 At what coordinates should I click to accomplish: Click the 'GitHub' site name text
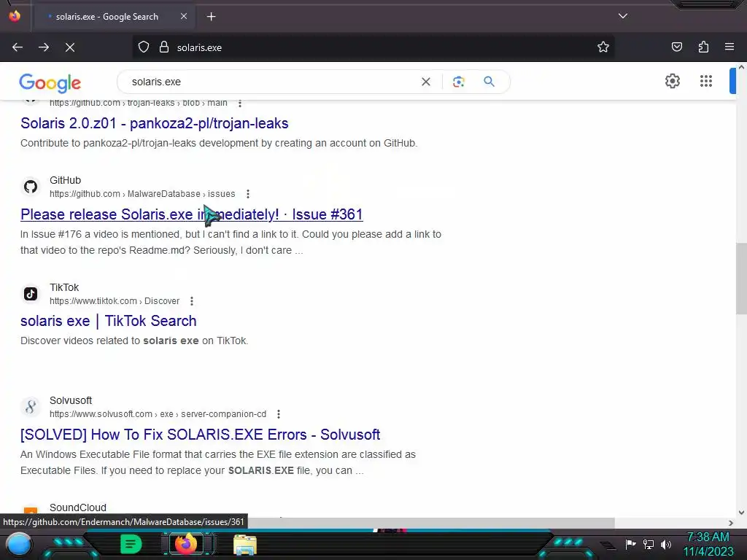(x=65, y=181)
